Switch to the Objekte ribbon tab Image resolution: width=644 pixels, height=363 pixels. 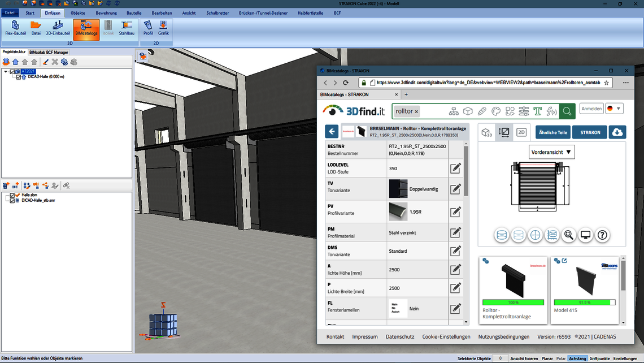(x=77, y=13)
